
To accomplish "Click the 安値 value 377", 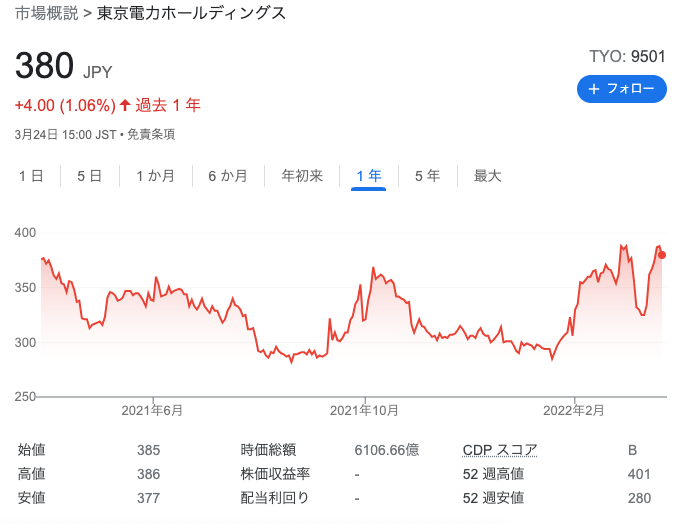I will (148, 498).
